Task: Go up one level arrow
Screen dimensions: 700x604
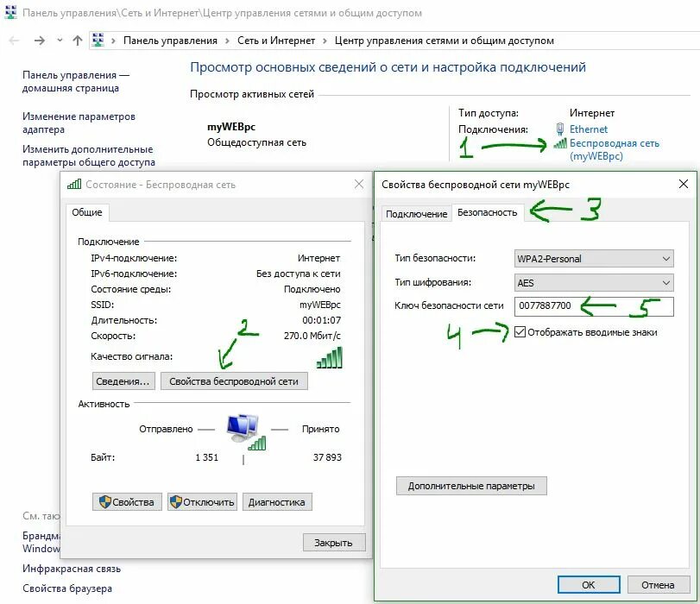Action: (77, 41)
